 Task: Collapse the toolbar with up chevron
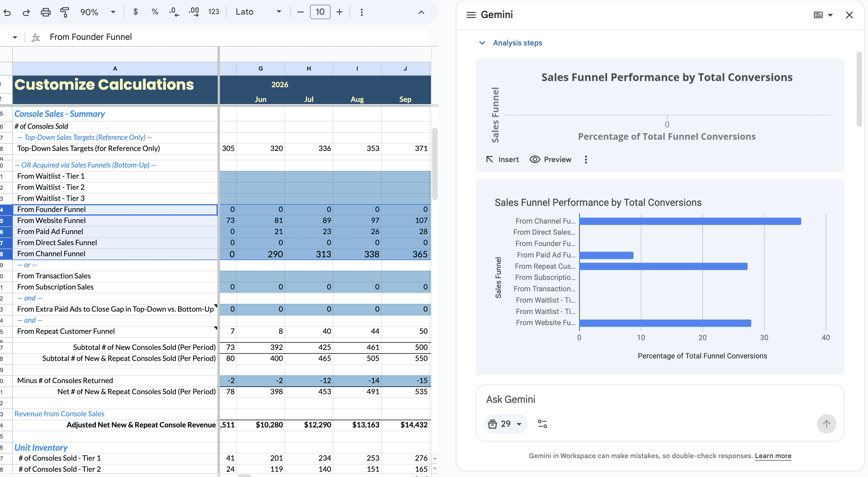coord(421,12)
